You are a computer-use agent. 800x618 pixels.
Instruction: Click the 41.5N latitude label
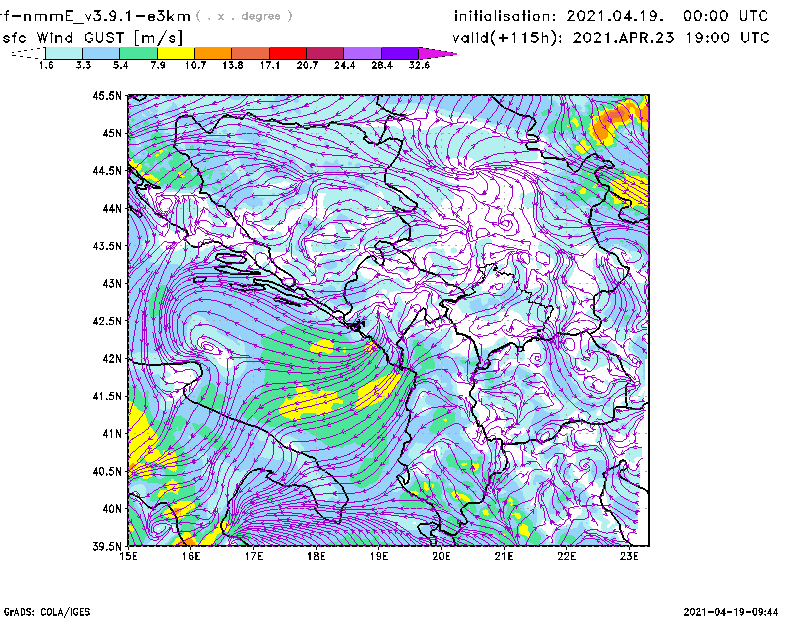pos(107,396)
